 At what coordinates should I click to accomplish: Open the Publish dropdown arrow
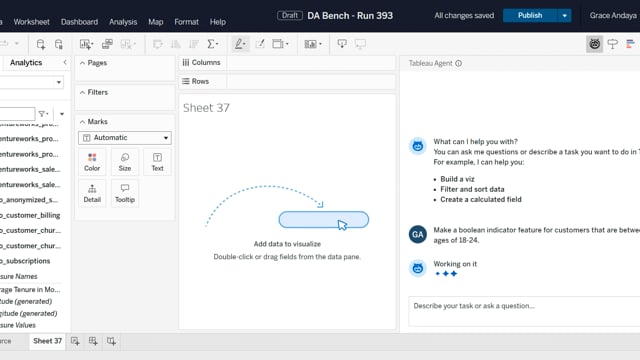tap(564, 16)
